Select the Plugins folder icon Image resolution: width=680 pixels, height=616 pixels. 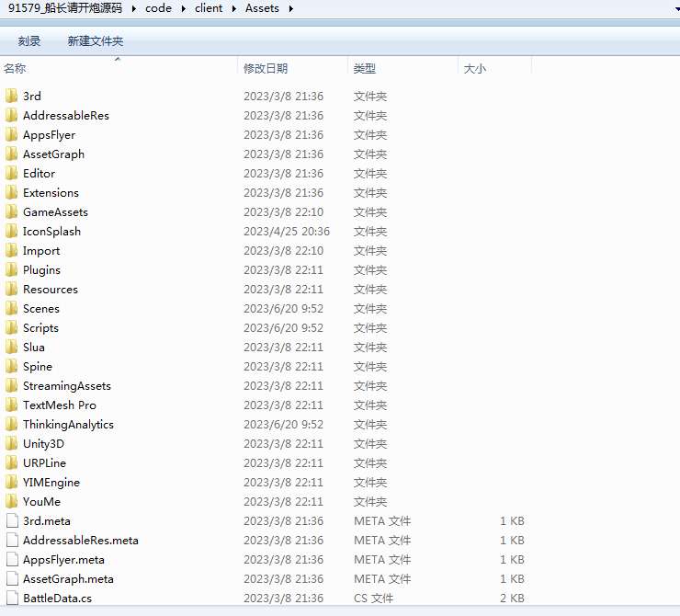(x=11, y=270)
